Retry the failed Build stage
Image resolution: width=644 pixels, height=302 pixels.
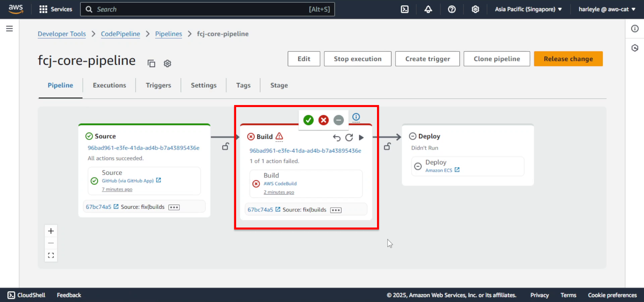[x=349, y=138]
